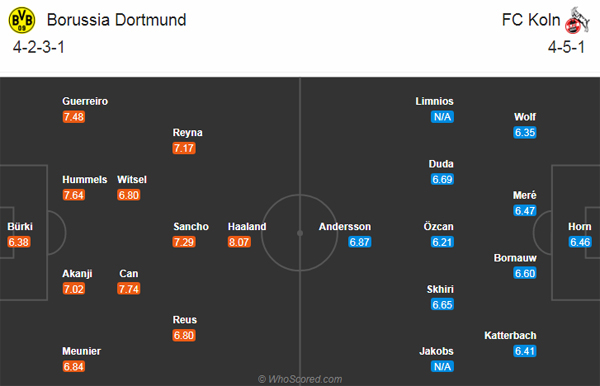Open the WhoScored.com watermark link
600x386 pixels.
300,379
